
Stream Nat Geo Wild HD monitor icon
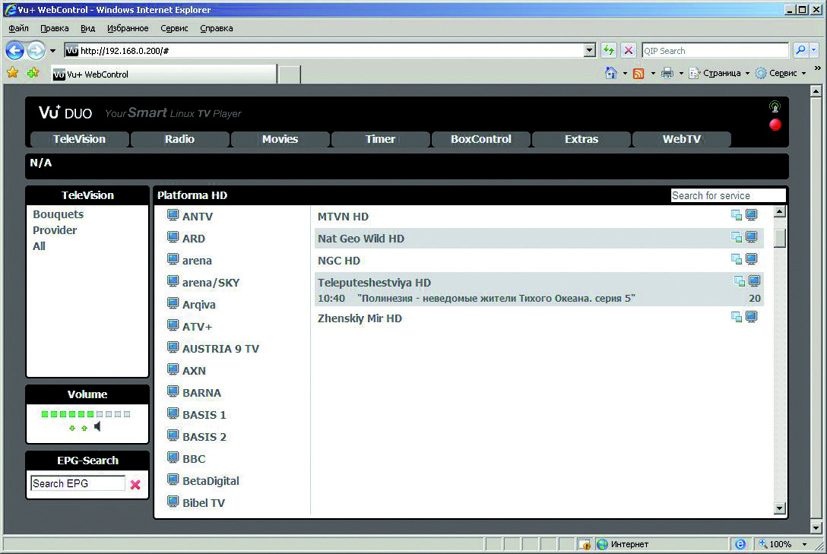752,237
